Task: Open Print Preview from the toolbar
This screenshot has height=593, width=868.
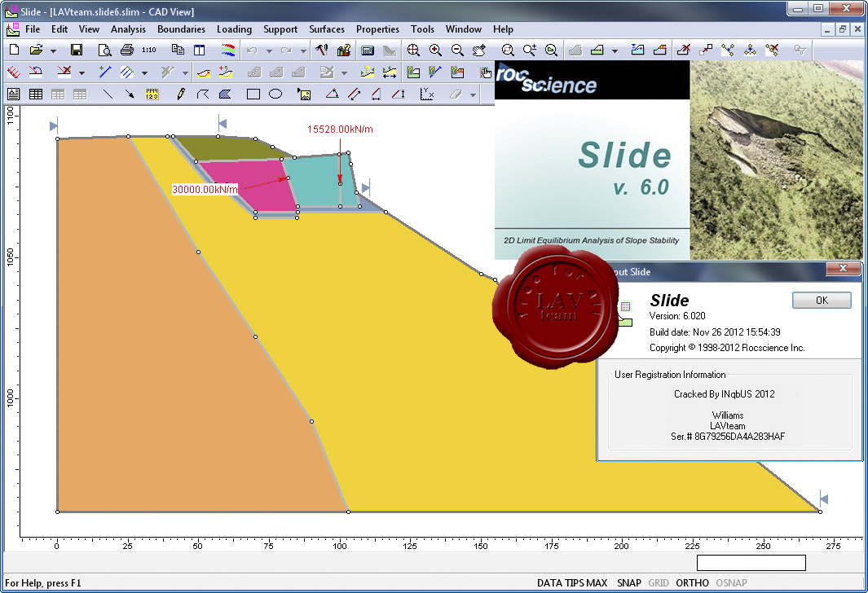Action: [x=104, y=51]
